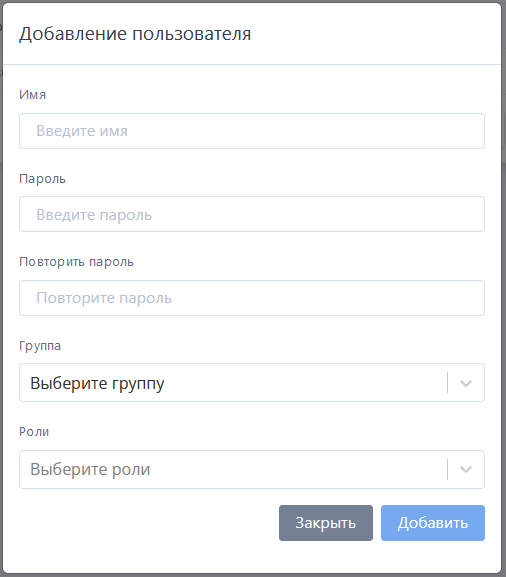Open the 'Выберите роли' select box
Image resolution: width=506 pixels, height=577 pixels.
252,470
